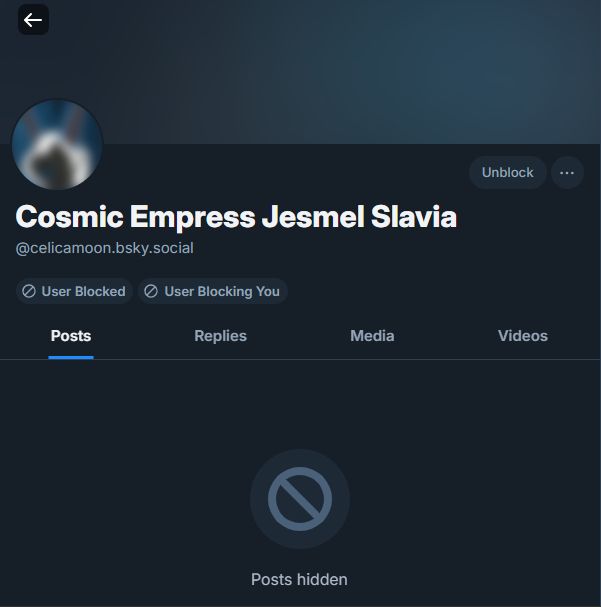The width and height of the screenshot is (601, 607).
Task: Click the @celicamoon.bsky.social handle
Action: [104, 248]
